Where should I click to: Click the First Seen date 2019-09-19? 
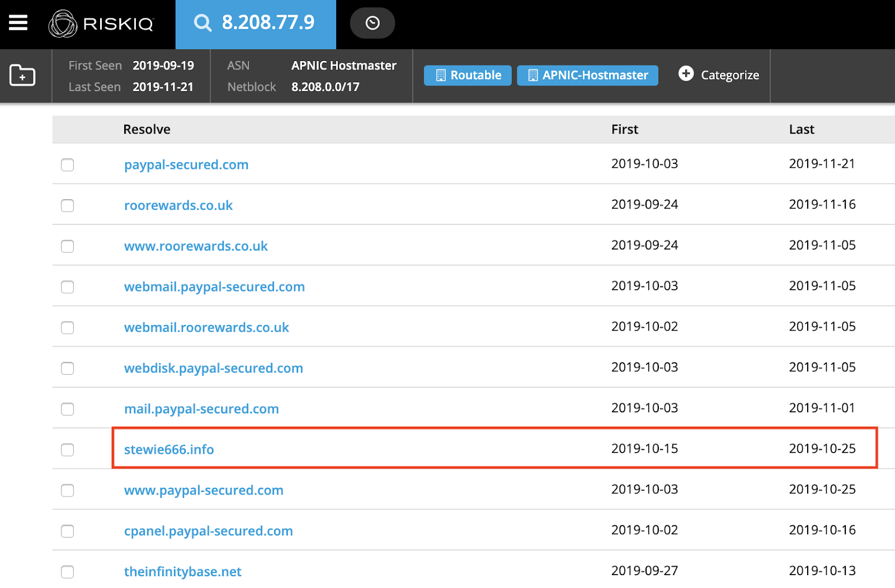tap(163, 65)
